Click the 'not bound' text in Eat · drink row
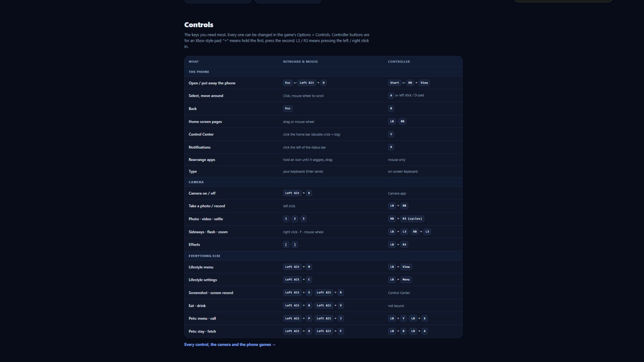The height and width of the screenshot is (362, 644). 396,306
